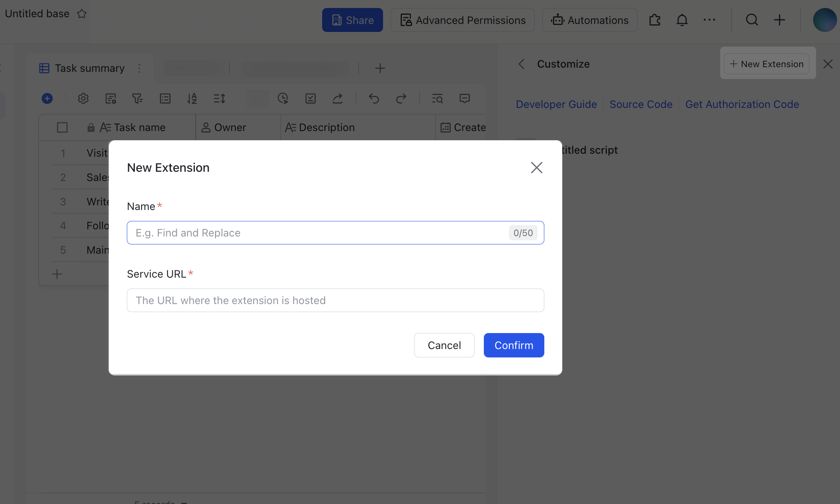
Task: Confirm the New Extension dialog
Action: tap(514, 345)
